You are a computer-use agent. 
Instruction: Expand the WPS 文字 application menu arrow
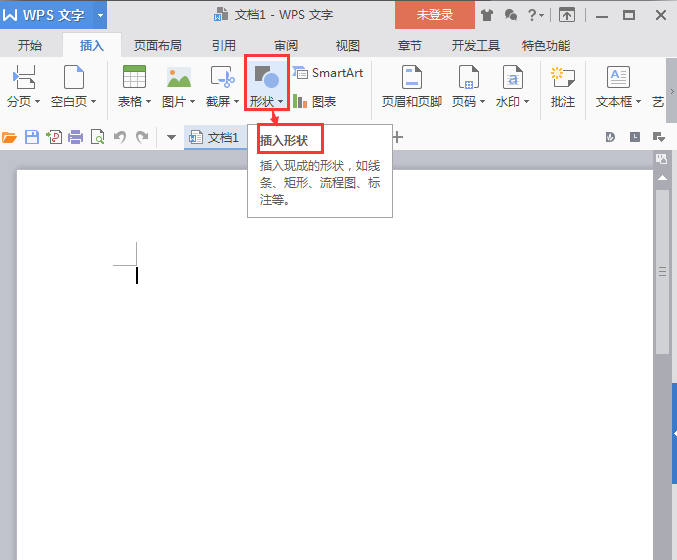(100, 16)
